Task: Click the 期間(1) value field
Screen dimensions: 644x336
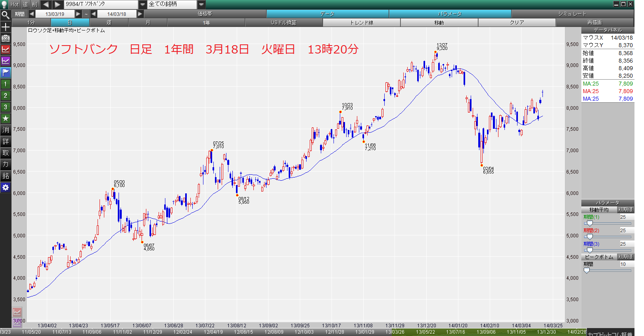Action: coord(627,217)
